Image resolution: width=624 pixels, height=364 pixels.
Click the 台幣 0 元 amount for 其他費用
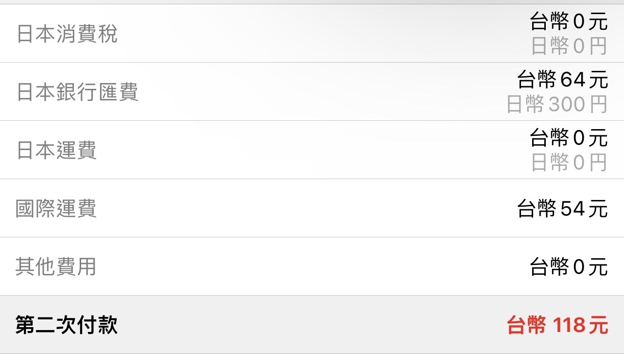[569, 267]
